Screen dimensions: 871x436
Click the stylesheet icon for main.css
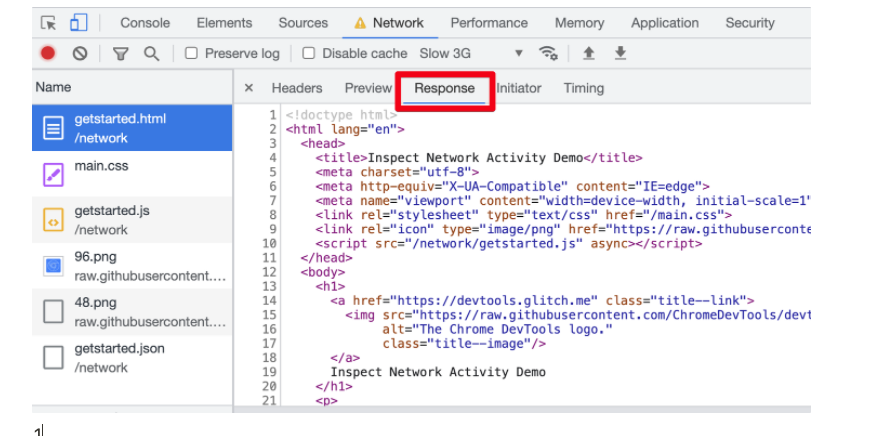[x=53, y=174]
